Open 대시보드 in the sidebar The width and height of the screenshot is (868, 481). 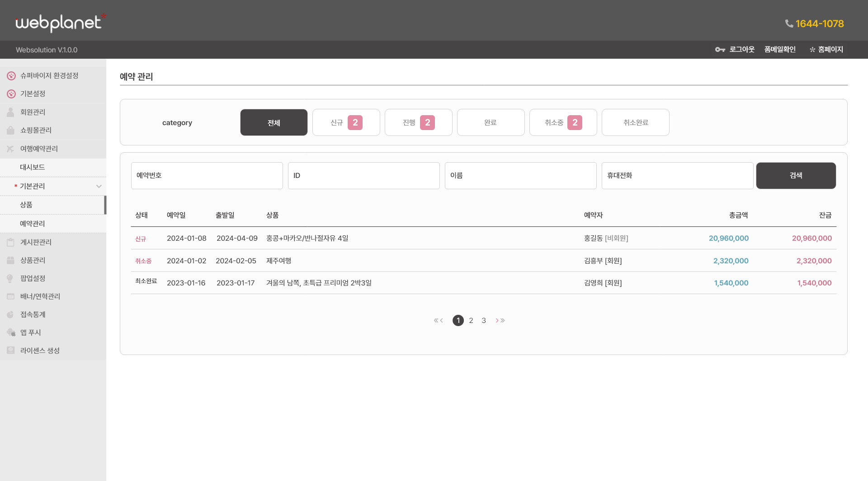click(32, 167)
